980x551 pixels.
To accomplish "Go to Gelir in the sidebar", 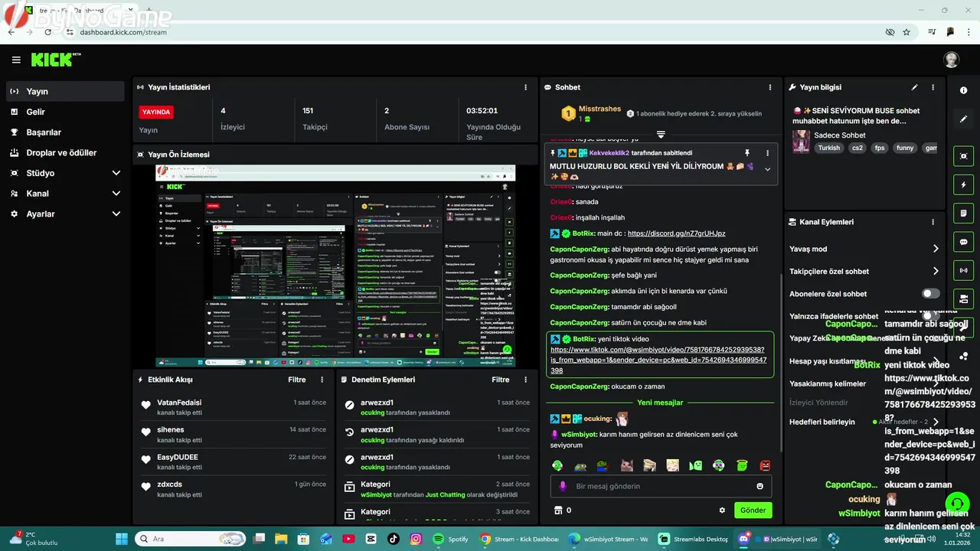I will click(64, 112).
